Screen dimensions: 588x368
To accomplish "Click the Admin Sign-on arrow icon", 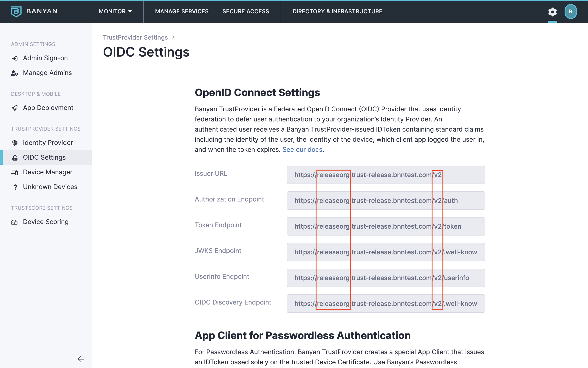I will (x=14, y=58).
